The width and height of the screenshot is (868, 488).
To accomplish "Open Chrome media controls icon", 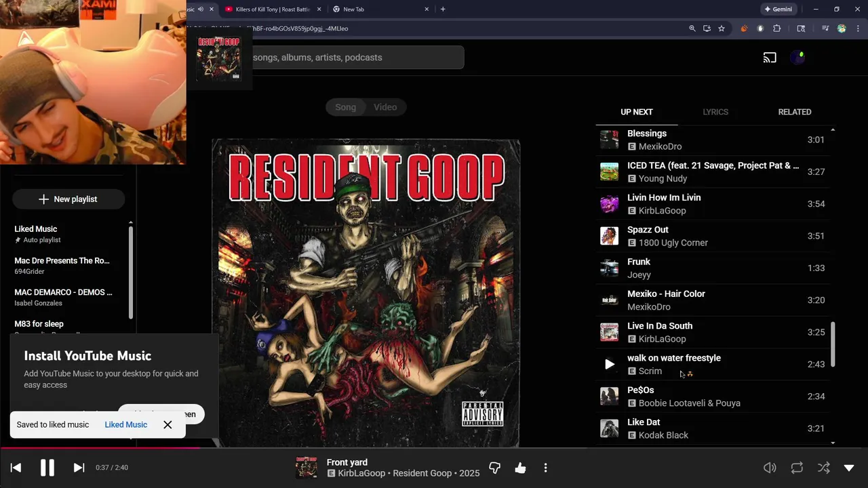I will coord(825,28).
